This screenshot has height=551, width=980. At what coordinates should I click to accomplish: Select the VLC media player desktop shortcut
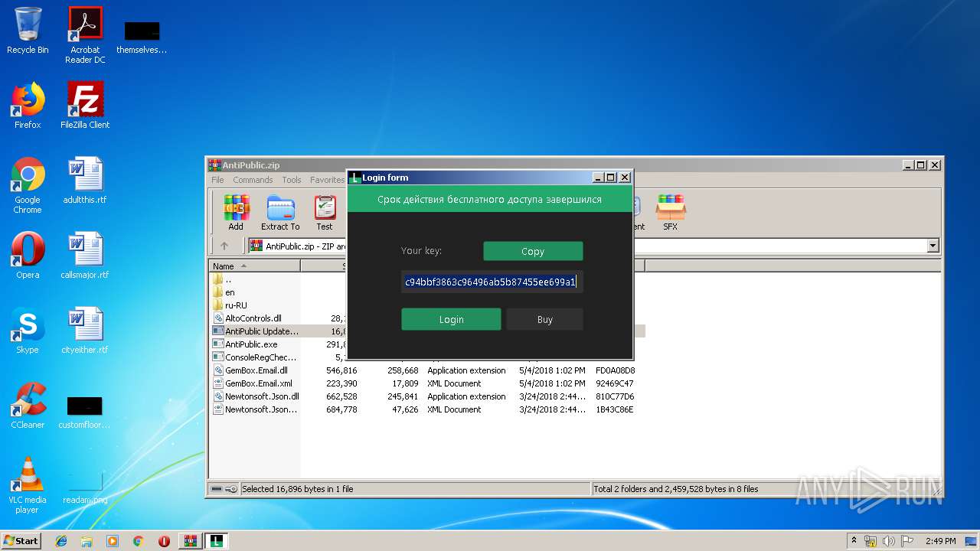(x=28, y=485)
